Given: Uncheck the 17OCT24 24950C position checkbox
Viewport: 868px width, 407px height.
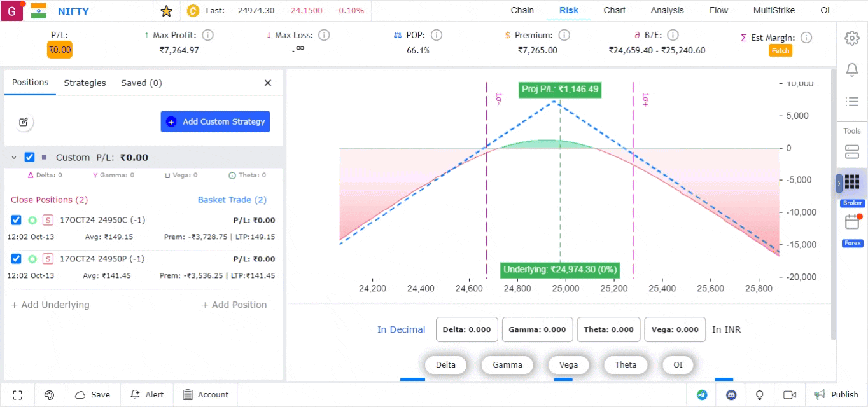Looking at the screenshot, I should [x=17, y=220].
